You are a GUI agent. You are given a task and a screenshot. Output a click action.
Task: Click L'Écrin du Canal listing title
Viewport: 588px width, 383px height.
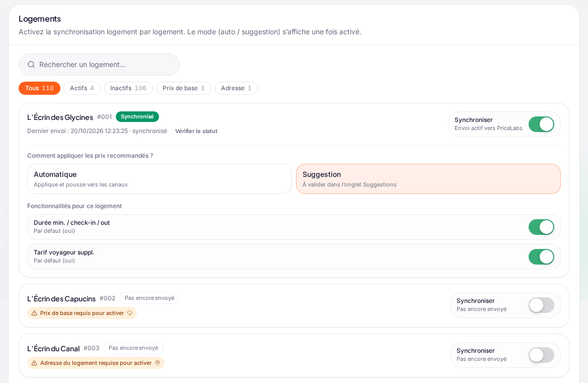click(53, 348)
